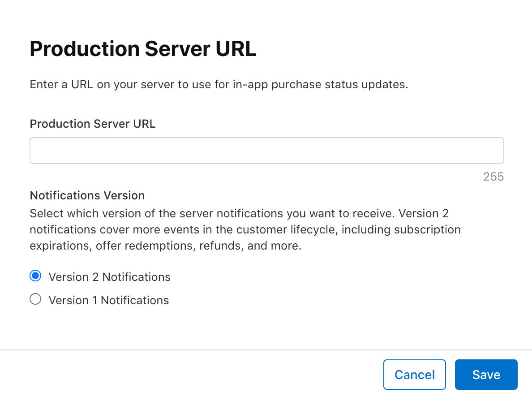Click the Production Server URL text field
This screenshot has width=532, height=397.
pyautogui.click(x=266, y=151)
